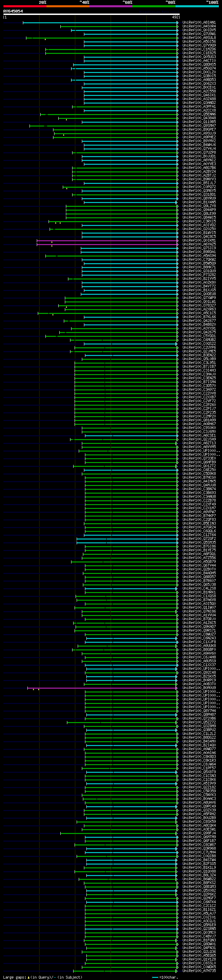The image size is (222, 980).
Task: Select label UniRef100_Q8DHS5
Action: (199, 64)
